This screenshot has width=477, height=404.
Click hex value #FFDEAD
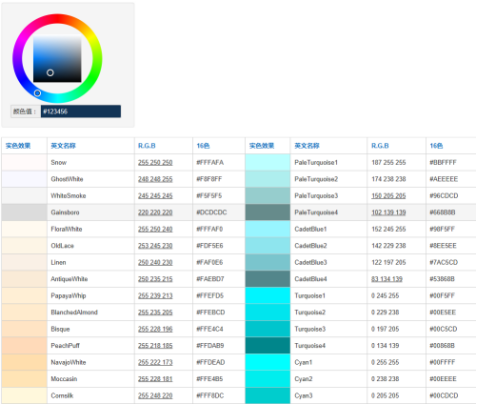tap(211, 362)
